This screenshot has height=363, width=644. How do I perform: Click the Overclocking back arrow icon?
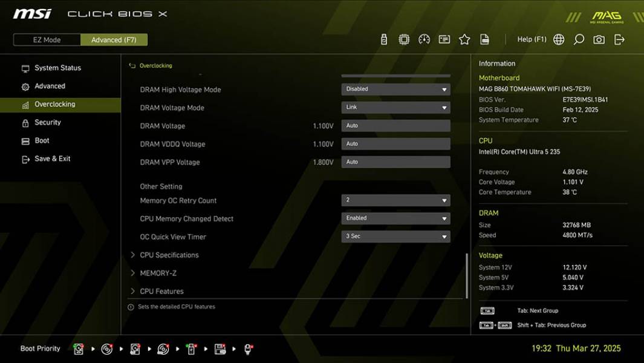tap(132, 65)
